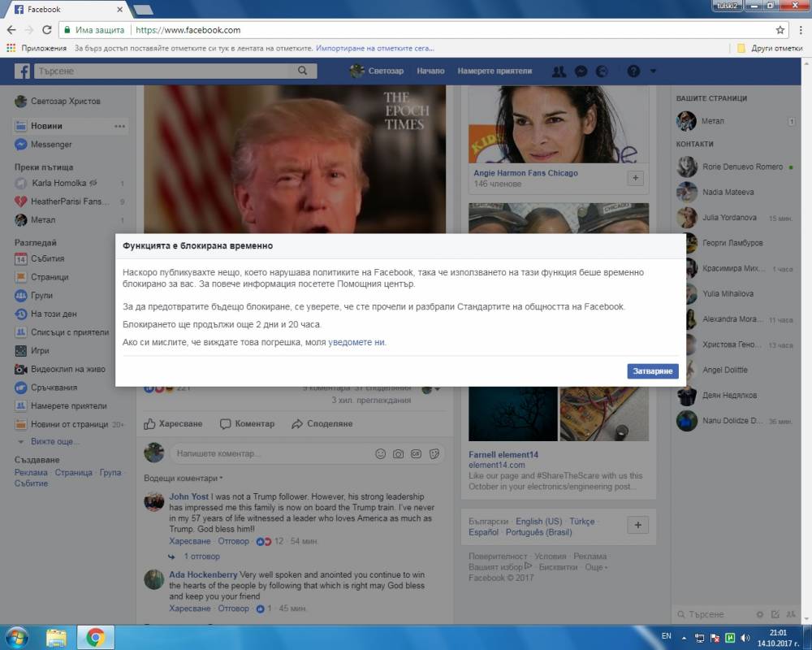Viewport: 812px width, 650px height.
Task: Click the Споделяне share button
Action: click(322, 424)
